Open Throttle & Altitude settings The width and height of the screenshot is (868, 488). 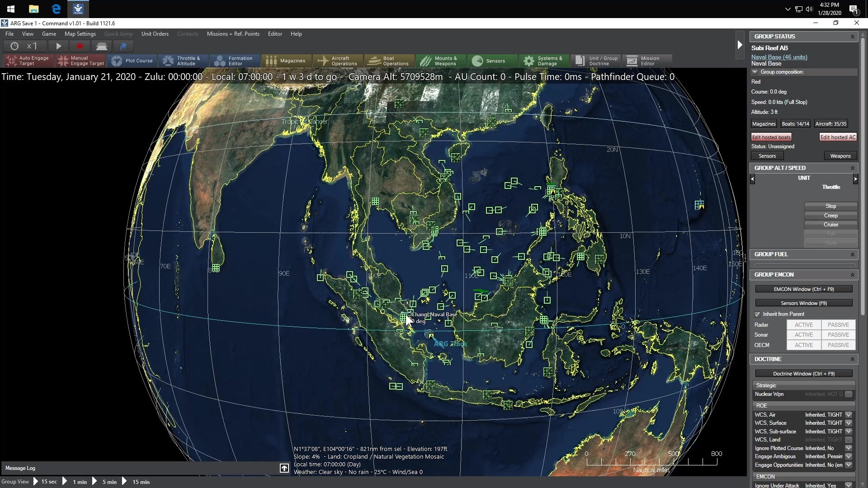pos(183,61)
